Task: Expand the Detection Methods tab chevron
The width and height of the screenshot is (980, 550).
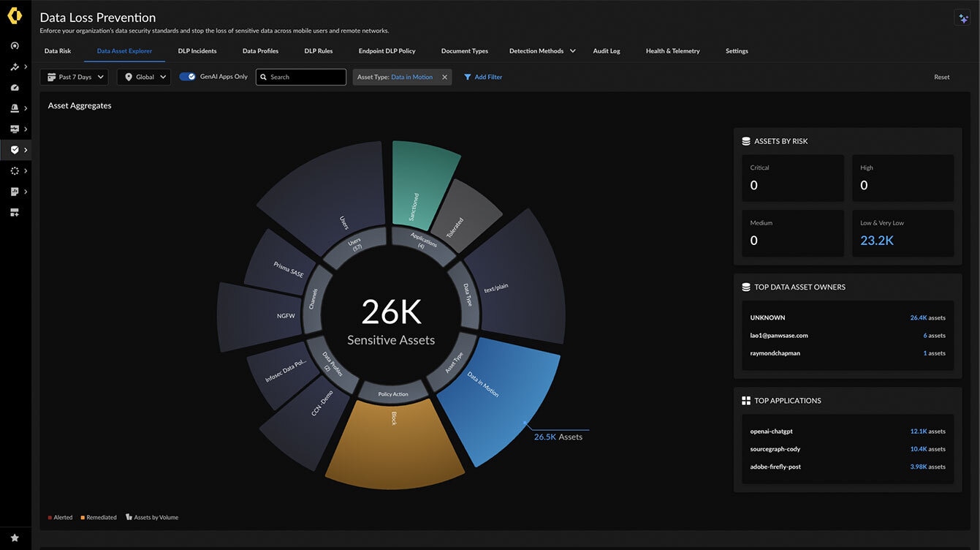Action: click(x=573, y=51)
